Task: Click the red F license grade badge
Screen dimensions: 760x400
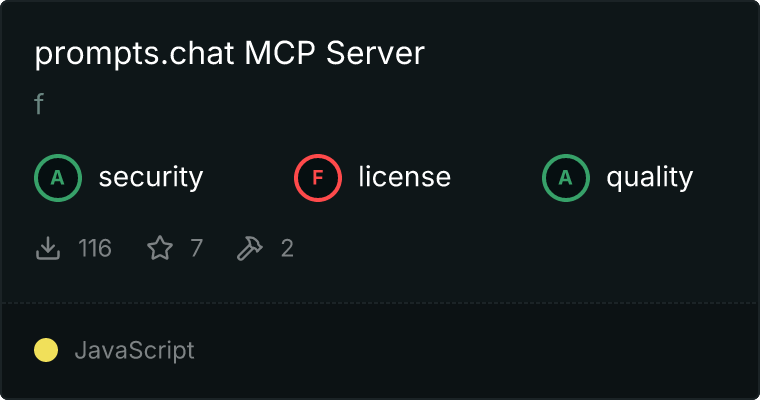Action: point(318,178)
